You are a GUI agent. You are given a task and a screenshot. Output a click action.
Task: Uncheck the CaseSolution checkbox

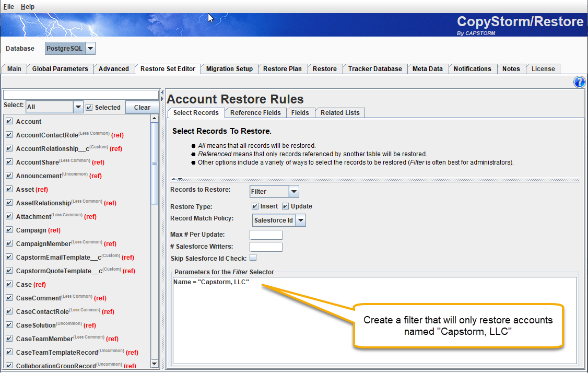tap(9, 325)
